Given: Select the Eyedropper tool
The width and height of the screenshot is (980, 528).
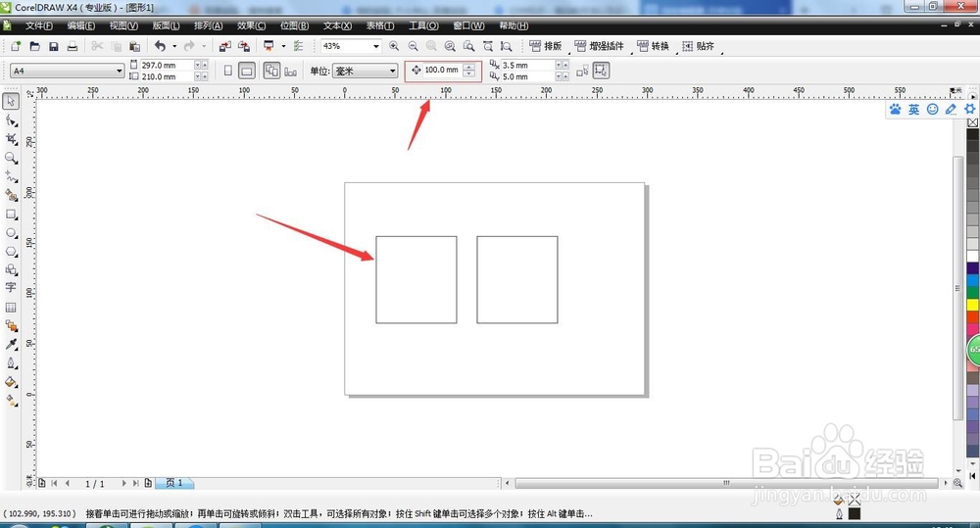Looking at the screenshot, I should click(11, 344).
